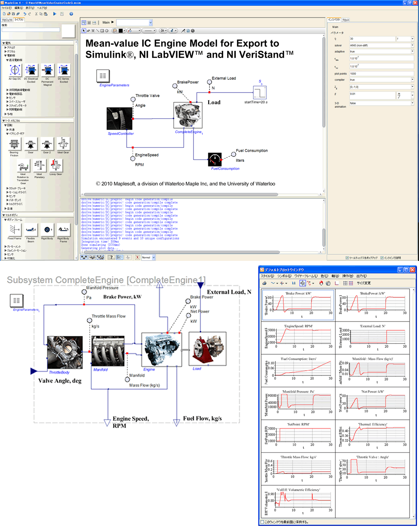The width and height of the screenshot is (419, 532).
Task: Open the solver rkf45 dropdown
Action: tap(412, 45)
